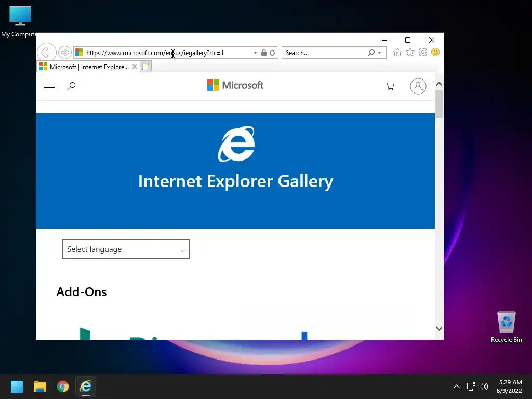532x399 pixels.
Task: Open the search provider dropdown arrow
Action: click(x=380, y=53)
